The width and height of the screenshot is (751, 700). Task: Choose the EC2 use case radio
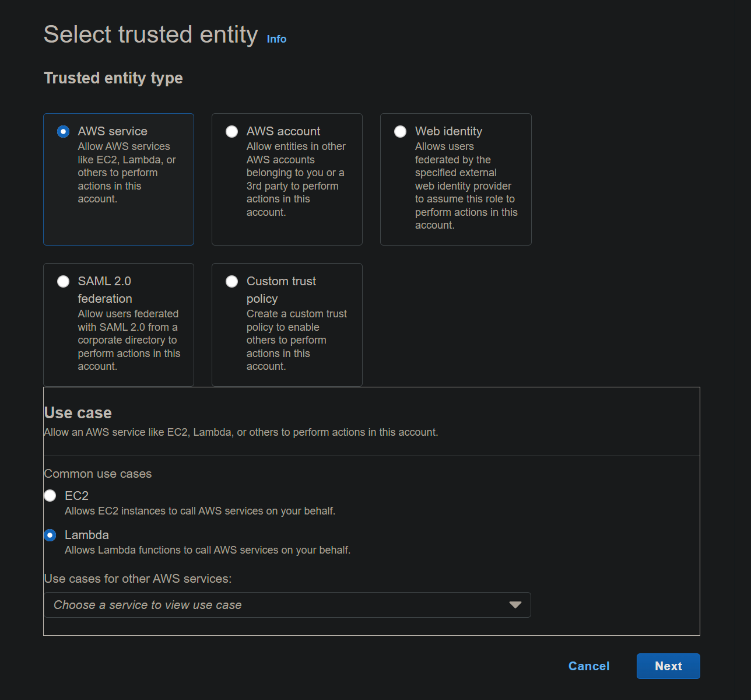(50, 496)
